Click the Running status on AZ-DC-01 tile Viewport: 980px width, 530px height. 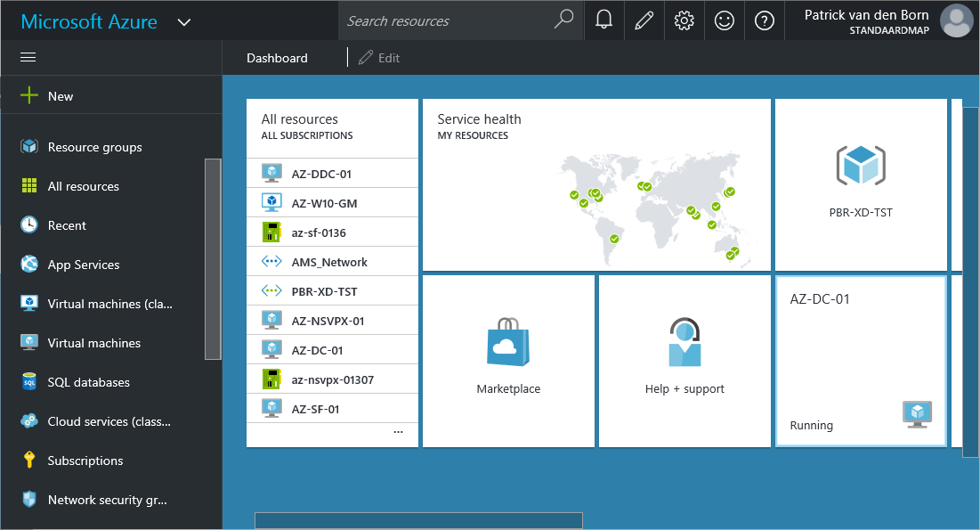(811, 425)
